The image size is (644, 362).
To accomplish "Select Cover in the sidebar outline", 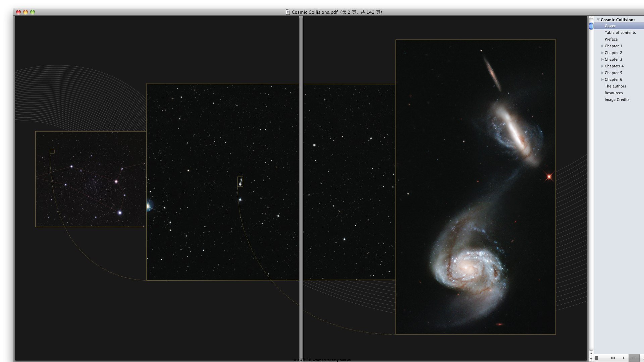I will [619, 26].
